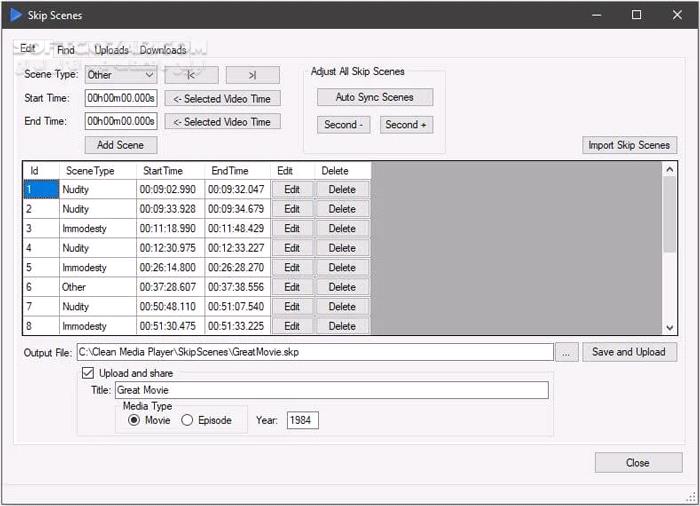Switch to the Uploads tab

click(x=111, y=50)
